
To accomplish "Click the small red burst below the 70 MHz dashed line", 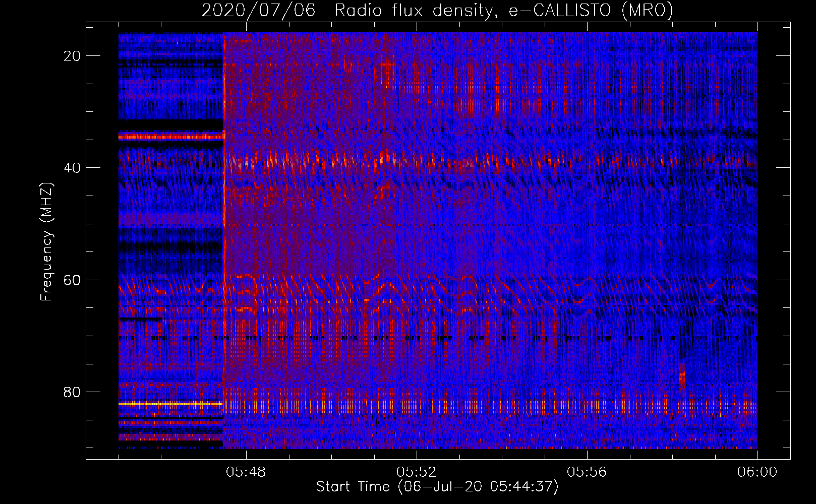I will pos(681,378).
